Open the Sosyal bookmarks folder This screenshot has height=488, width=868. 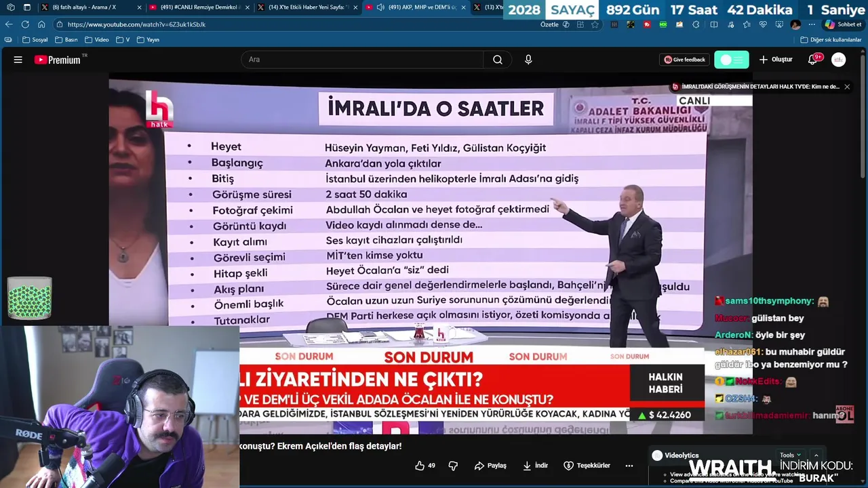click(x=35, y=40)
